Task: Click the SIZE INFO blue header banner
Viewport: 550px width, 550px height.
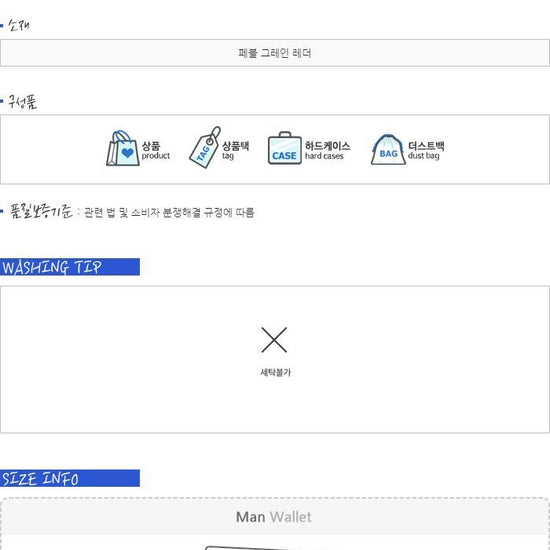Action: click(x=70, y=478)
